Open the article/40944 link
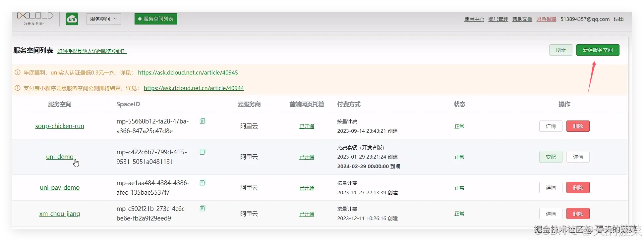This screenshot has width=644, height=241. tap(194, 88)
